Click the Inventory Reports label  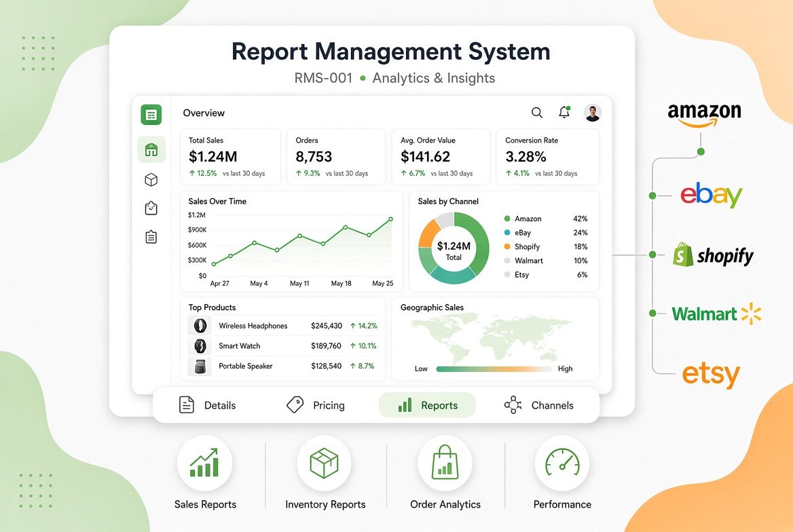(325, 504)
